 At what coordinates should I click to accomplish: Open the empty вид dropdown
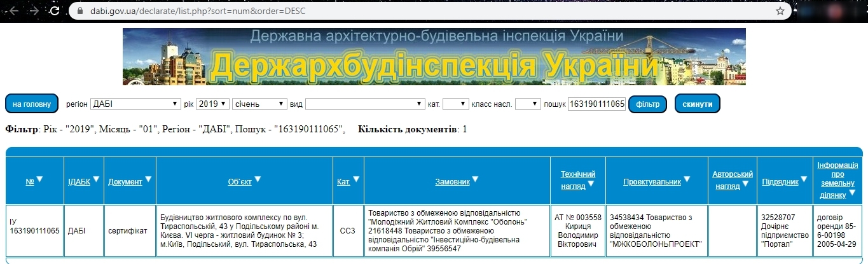365,104
